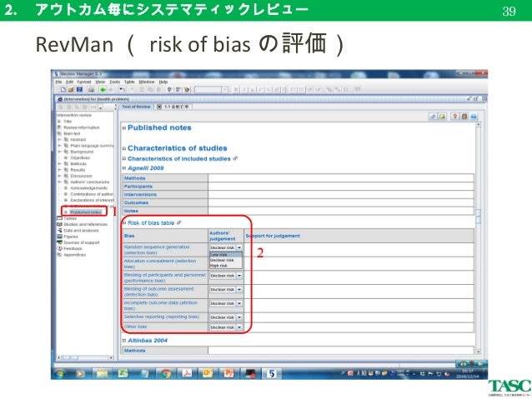Click the Other bias support for judgement cell
Image resolution: width=532 pixels, height=399 pixels.
pos(359,327)
